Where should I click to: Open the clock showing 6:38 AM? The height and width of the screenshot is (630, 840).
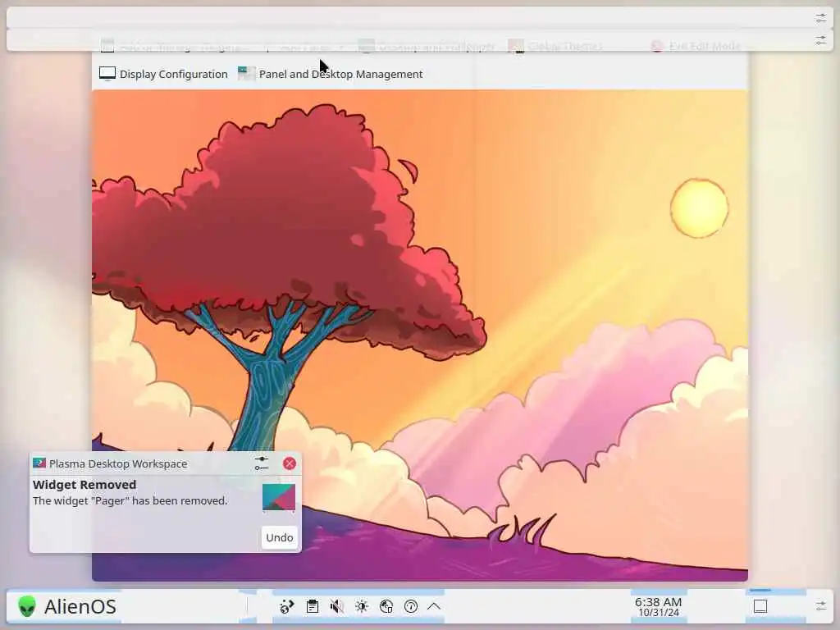(659, 606)
